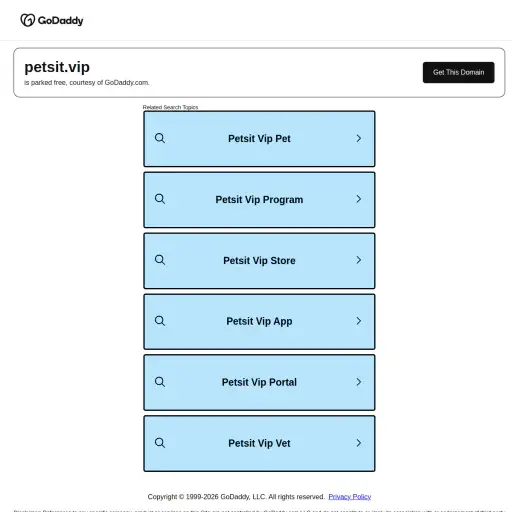
Task: Open the chevron arrow on Petsit Vip Store
Action: (x=359, y=260)
